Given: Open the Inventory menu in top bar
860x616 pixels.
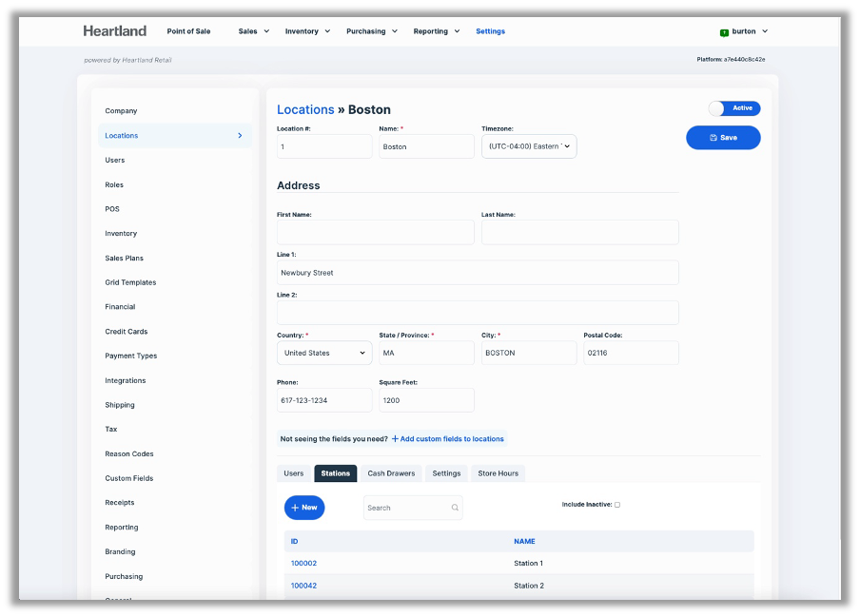Looking at the screenshot, I should (307, 31).
